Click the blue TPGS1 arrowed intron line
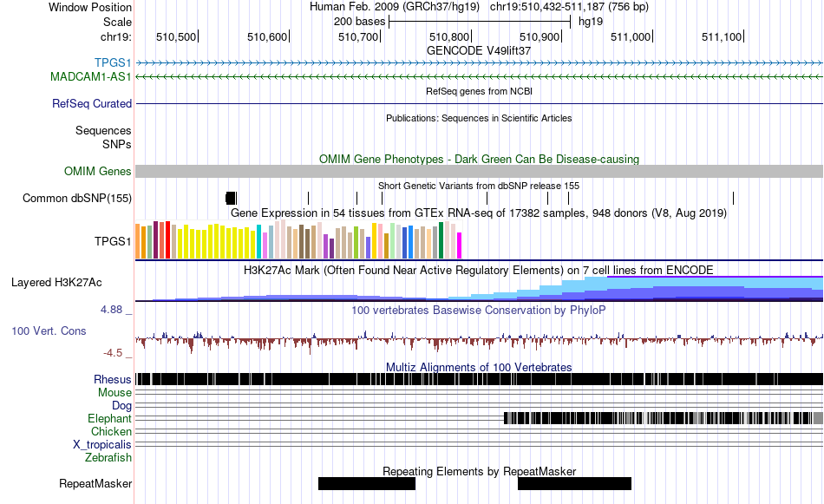This screenshot has width=824, height=504. point(479,63)
